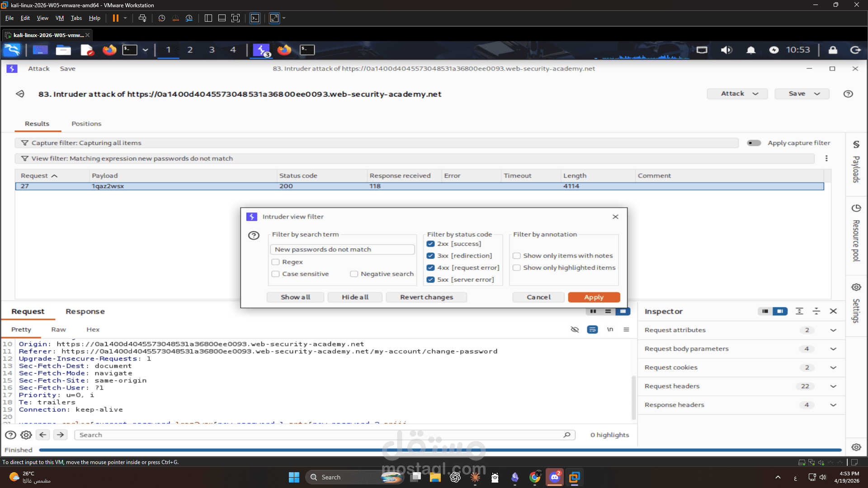Click the VMware pause VM button
This screenshot has width=868, height=488.
pos(115,18)
